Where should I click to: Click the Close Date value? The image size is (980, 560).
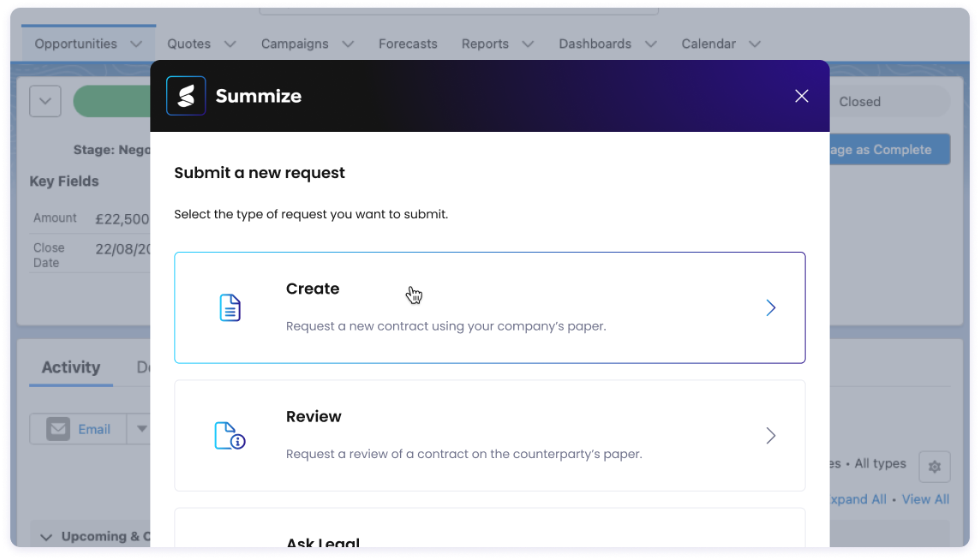(122, 249)
